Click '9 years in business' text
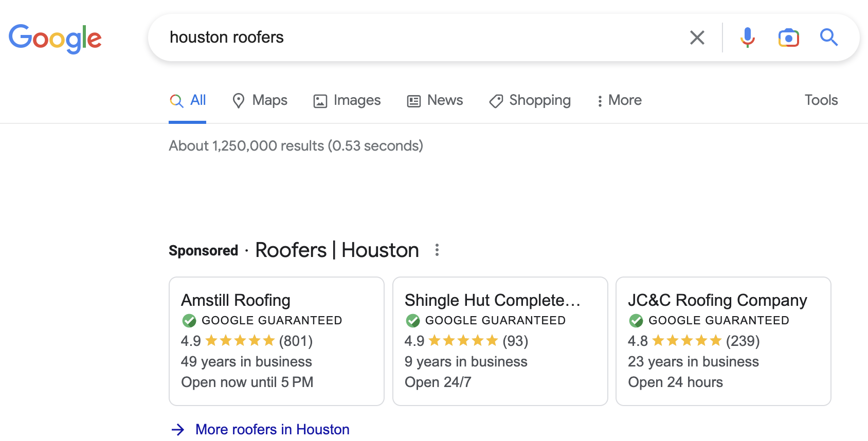This screenshot has width=868, height=441. pyautogui.click(x=466, y=362)
